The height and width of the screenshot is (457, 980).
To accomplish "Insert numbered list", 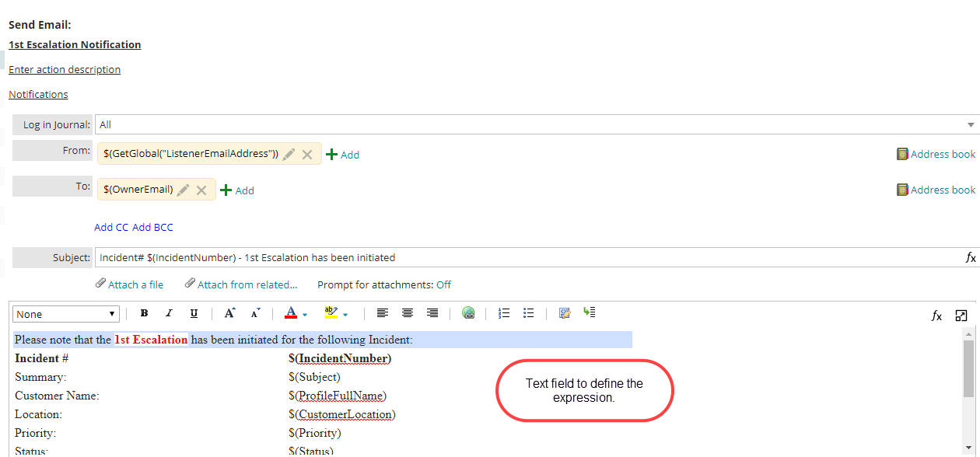I will (x=504, y=313).
